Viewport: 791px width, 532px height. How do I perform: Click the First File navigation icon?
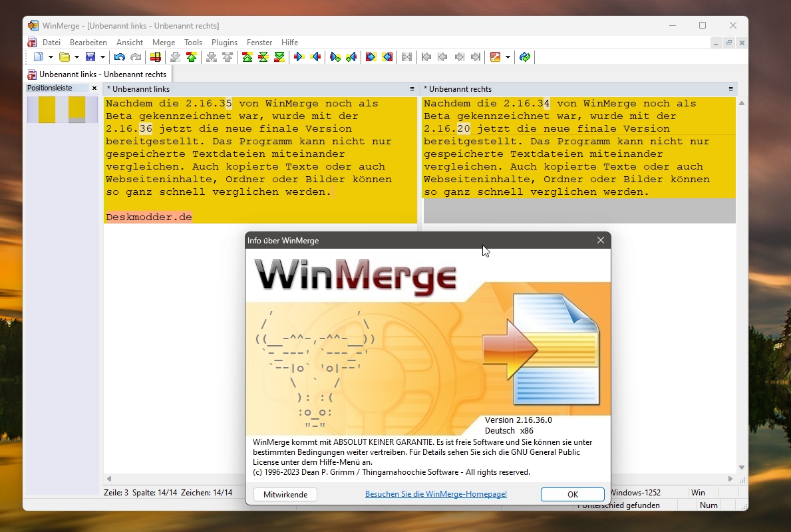coord(426,57)
